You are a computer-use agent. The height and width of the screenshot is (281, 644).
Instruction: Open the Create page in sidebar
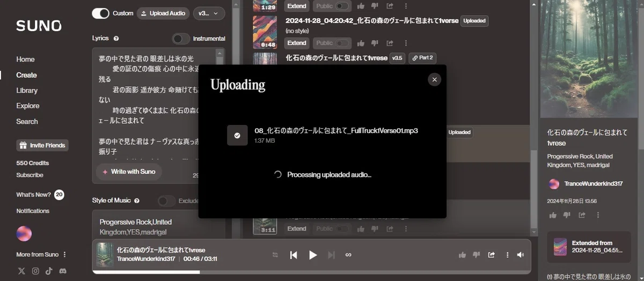[26, 75]
